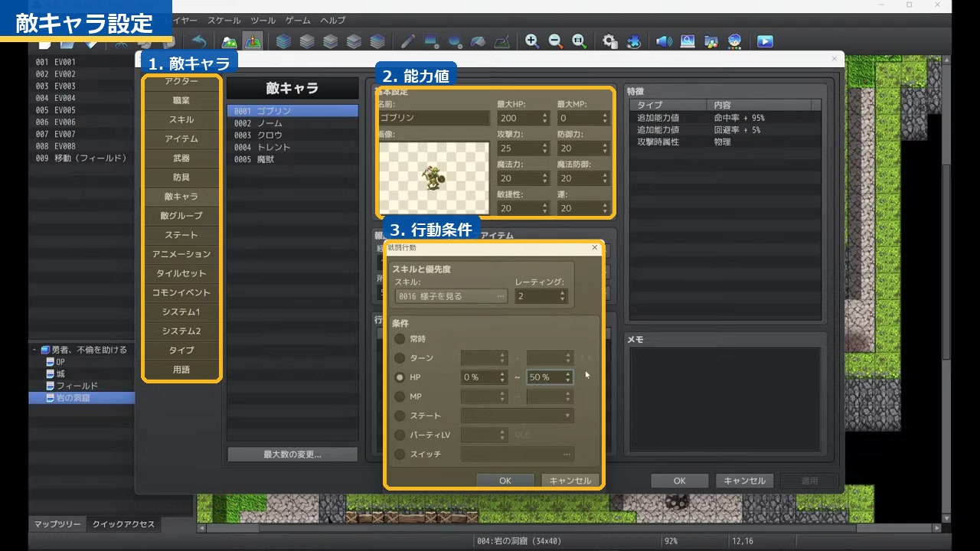Image resolution: width=980 pixels, height=551 pixels.
Task: Click キャンセル in the database window
Action: (745, 481)
